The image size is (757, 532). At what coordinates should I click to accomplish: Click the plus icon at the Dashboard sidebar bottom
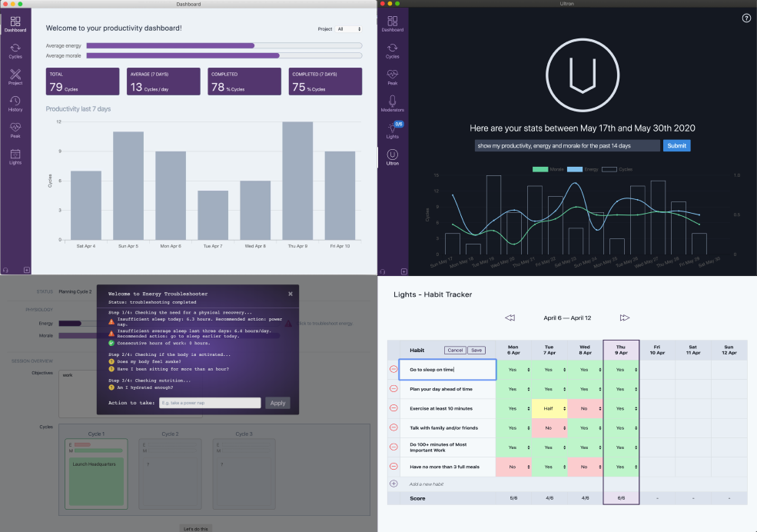27,271
